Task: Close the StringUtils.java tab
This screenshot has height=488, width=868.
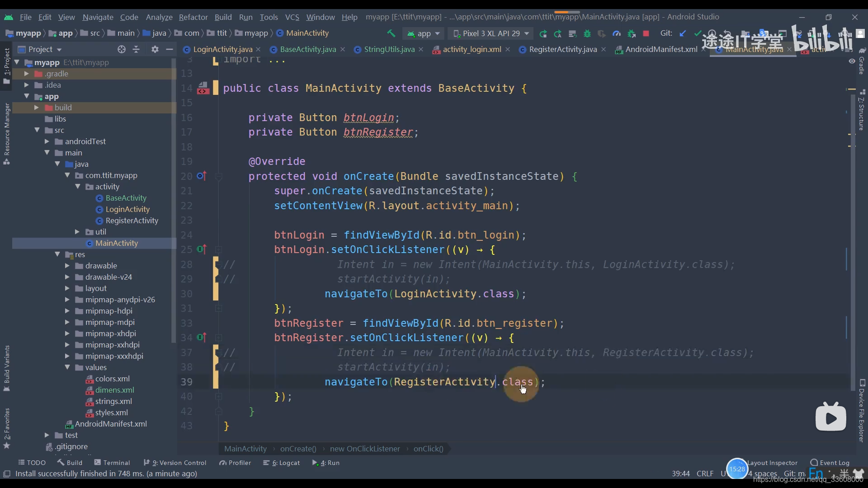Action: point(421,49)
